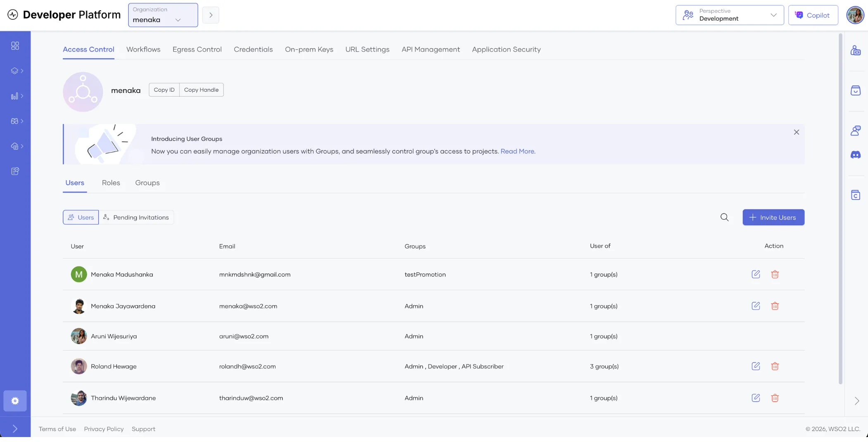Viewport: 868px width, 442px height.
Task: Switch to the Roles tab
Action: 111,183
